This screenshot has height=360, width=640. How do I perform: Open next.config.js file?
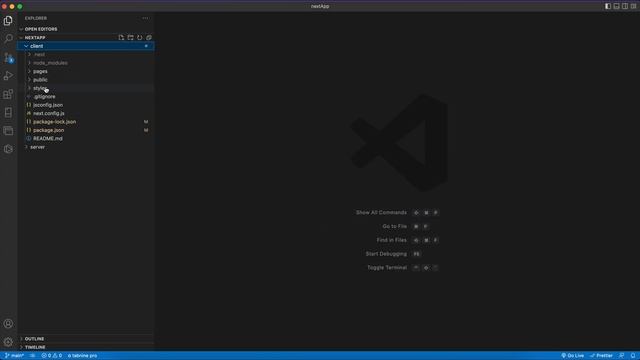[86, 113]
